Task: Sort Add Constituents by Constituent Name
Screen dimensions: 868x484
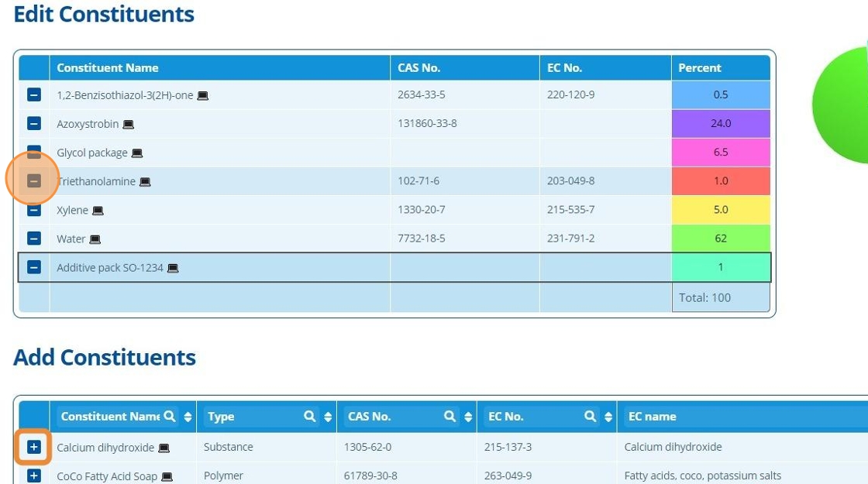Action: tap(188, 417)
